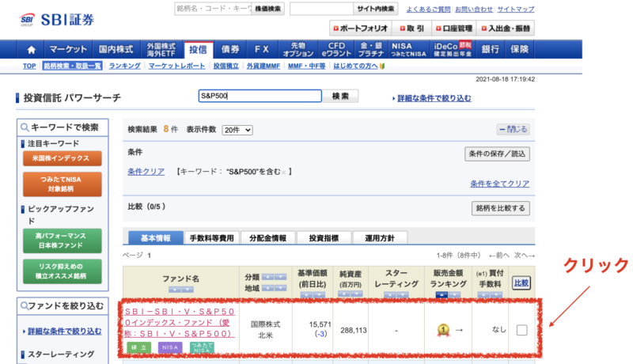Click the 株価検索 button
This screenshot has height=364, width=633.
[267, 9]
